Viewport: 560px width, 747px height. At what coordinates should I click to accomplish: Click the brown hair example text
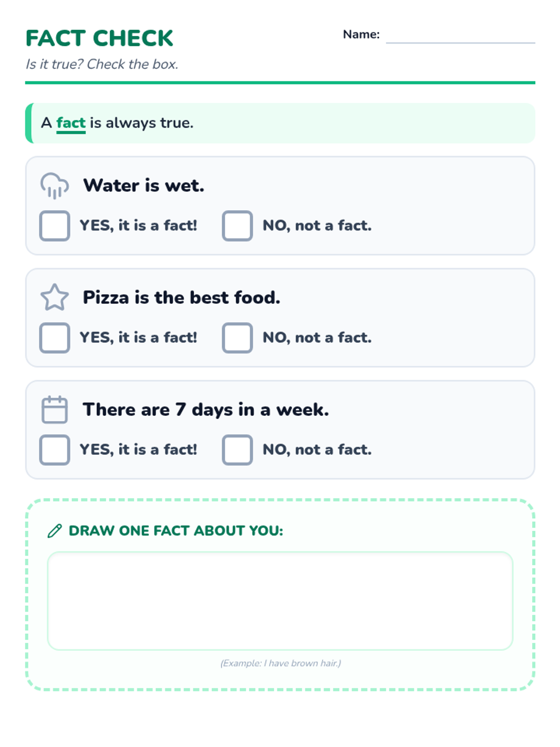click(280, 663)
